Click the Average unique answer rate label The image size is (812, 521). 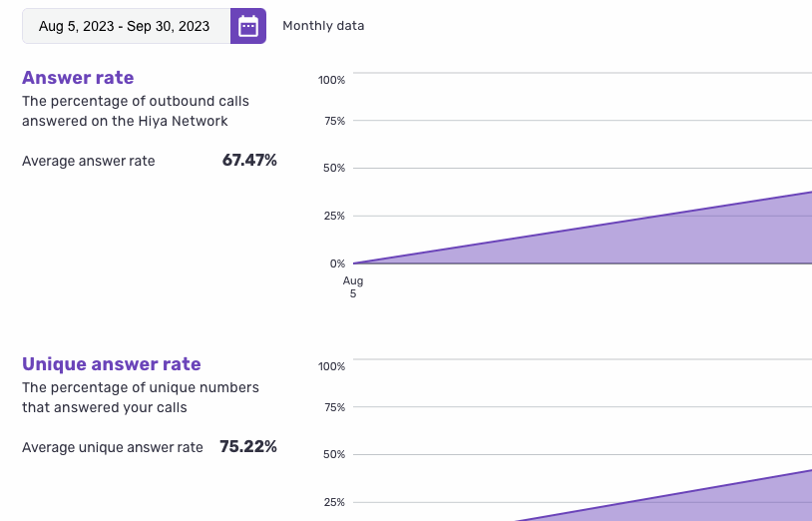[113, 447]
